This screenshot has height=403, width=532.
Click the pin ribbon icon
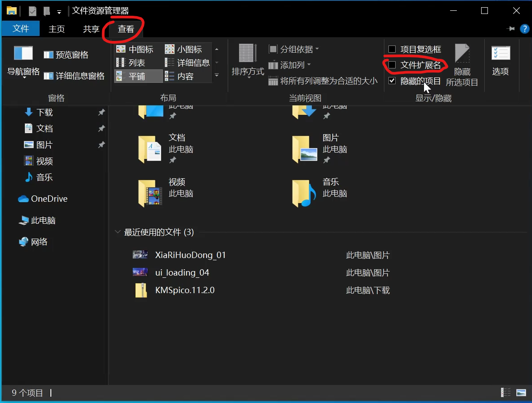[511, 29]
